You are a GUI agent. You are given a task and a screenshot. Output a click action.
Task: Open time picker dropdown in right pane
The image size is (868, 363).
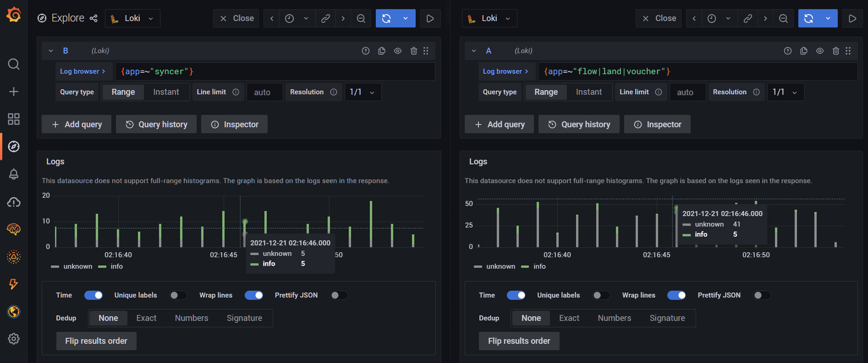(x=720, y=18)
